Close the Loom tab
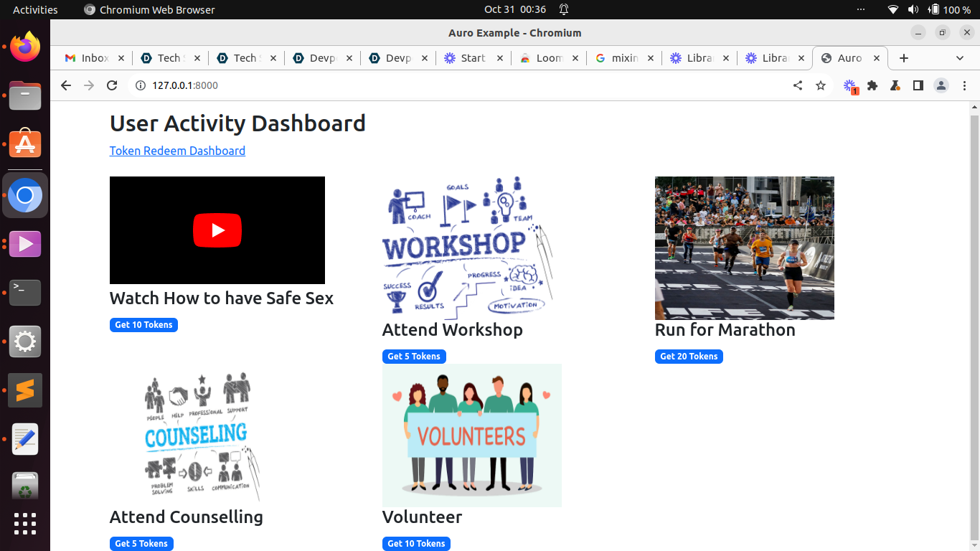This screenshot has width=980, height=551. [x=575, y=58]
